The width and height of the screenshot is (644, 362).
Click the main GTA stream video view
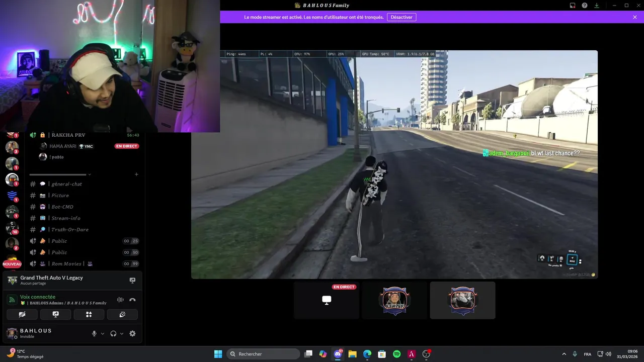click(394, 164)
